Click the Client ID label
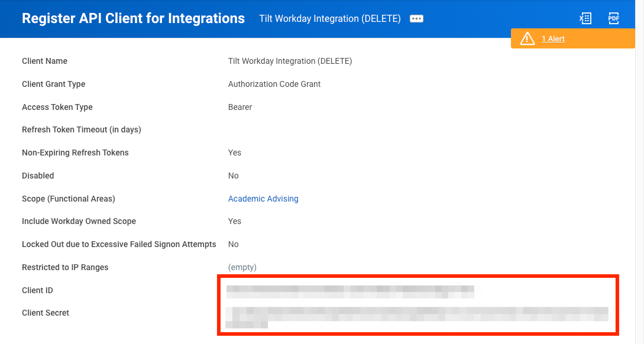This screenshot has height=344, width=644. coord(37,290)
